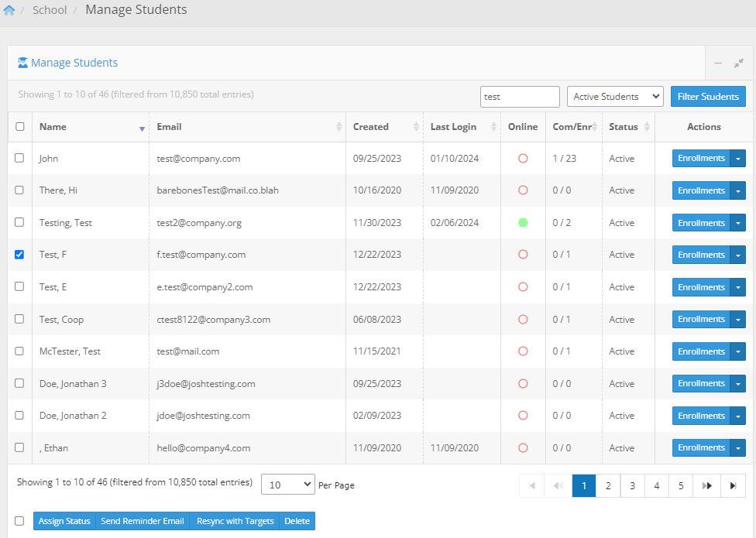Sort by Last Login column arrows
The height and width of the screenshot is (538, 756).
493,127
